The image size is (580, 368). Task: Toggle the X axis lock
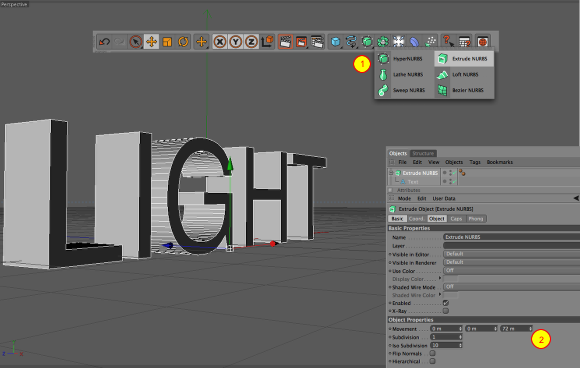pyautogui.click(x=220, y=42)
